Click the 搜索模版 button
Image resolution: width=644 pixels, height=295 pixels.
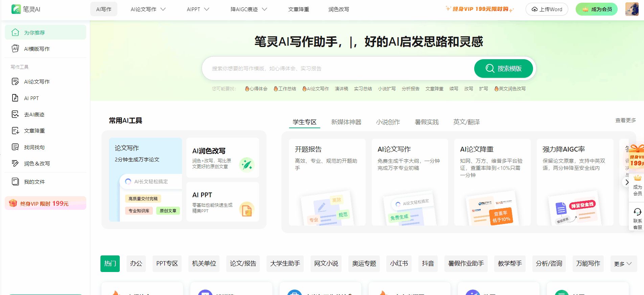[x=504, y=68]
